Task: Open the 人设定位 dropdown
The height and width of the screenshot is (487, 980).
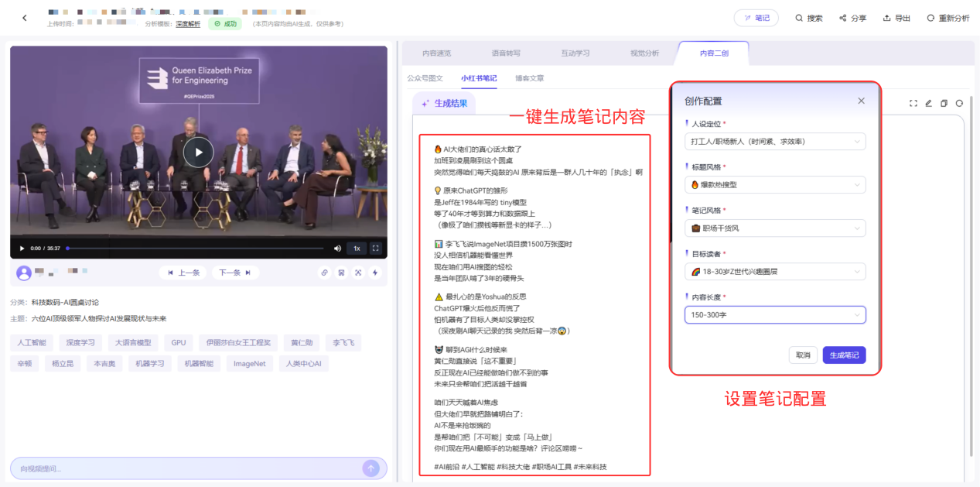Action: pos(774,142)
